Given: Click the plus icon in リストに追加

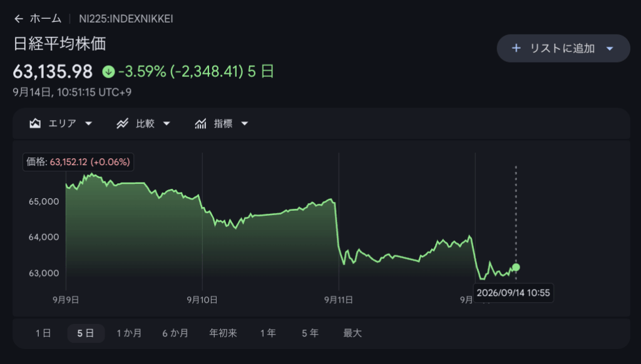Looking at the screenshot, I should tap(516, 48).
